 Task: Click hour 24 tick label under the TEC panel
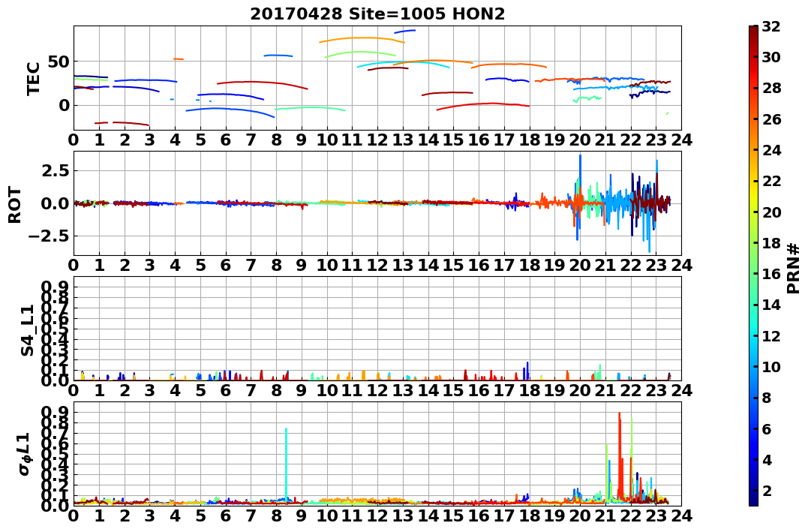tap(681, 140)
